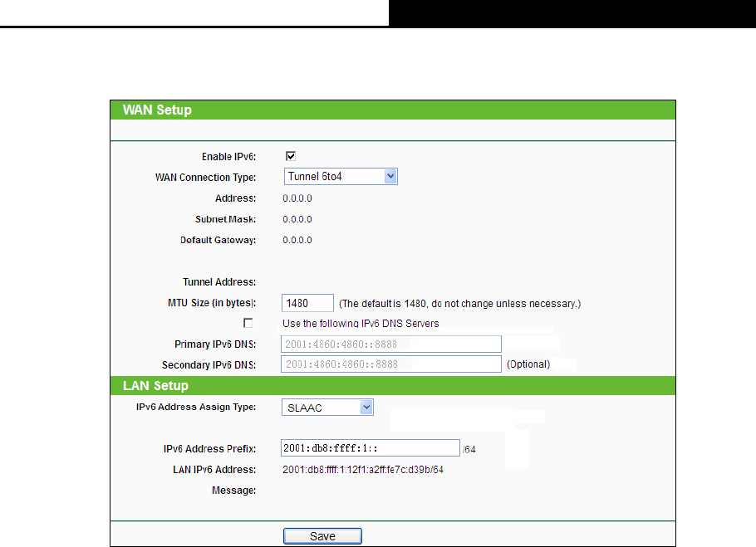Viewport: 756px width, 547px height.
Task: Click the Save button
Action: (x=322, y=536)
